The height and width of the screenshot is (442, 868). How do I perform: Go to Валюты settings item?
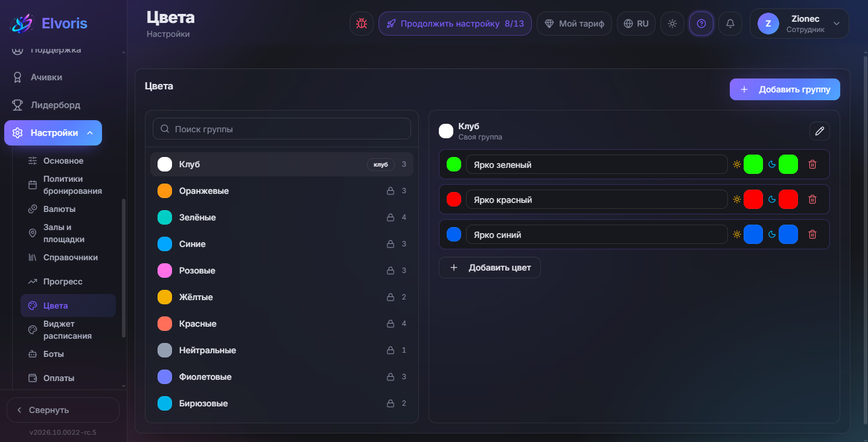click(x=59, y=209)
